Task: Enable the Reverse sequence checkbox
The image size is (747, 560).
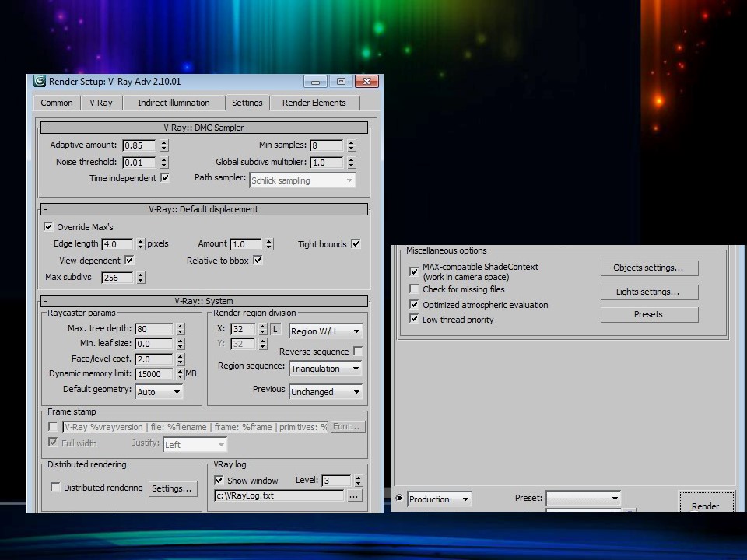Action: click(x=358, y=351)
